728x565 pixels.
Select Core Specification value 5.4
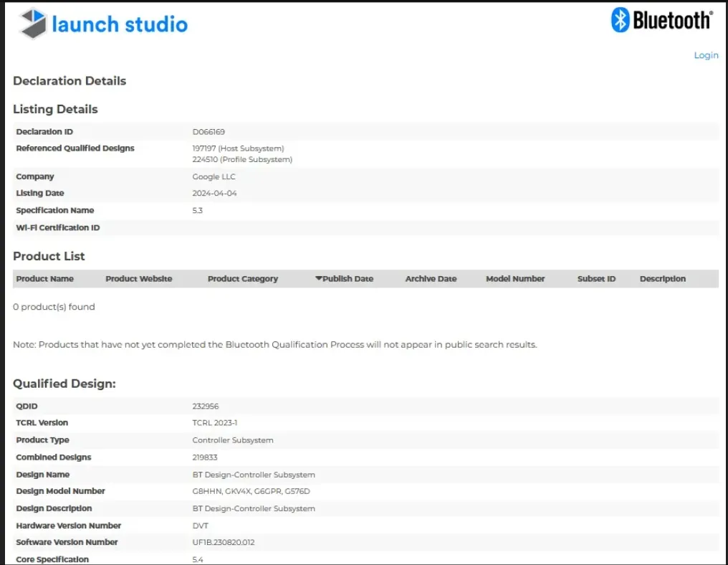tap(197, 559)
